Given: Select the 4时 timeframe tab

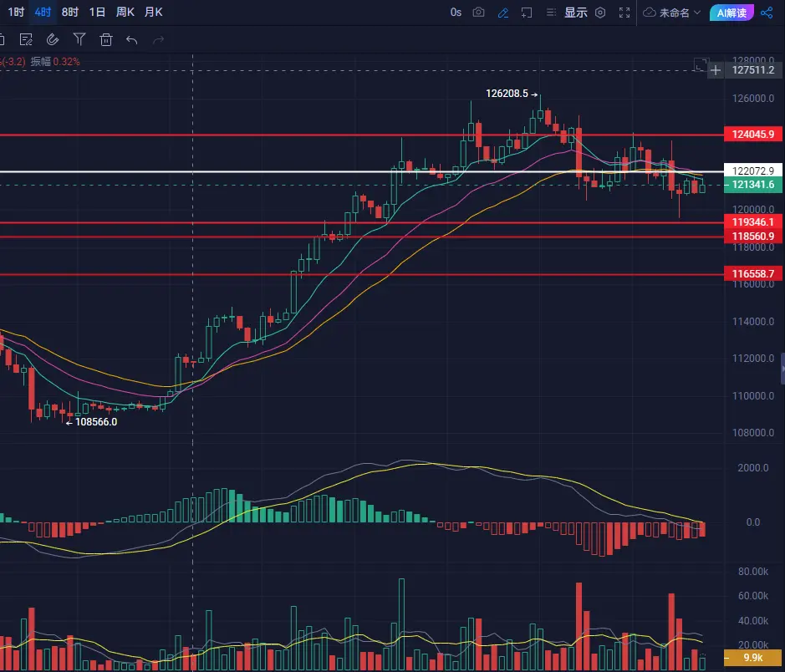Looking at the screenshot, I should (43, 12).
